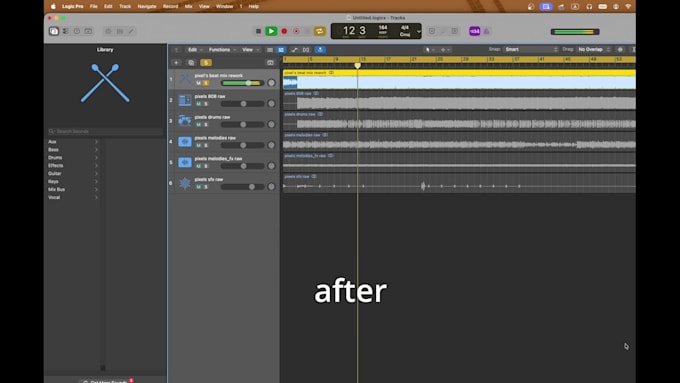Click the Duplicate Track button
Screen dimensions: 680x383
[x=191, y=62]
